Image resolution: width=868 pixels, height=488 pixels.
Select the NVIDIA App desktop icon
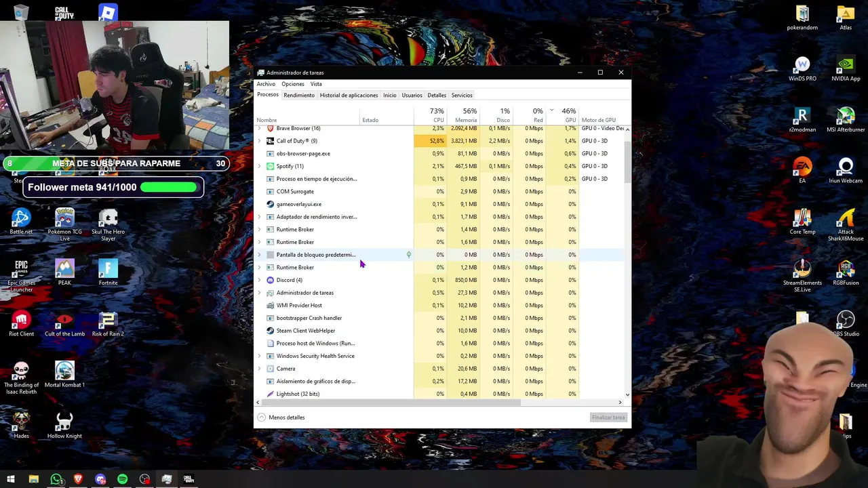pyautogui.click(x=846, y=68)
